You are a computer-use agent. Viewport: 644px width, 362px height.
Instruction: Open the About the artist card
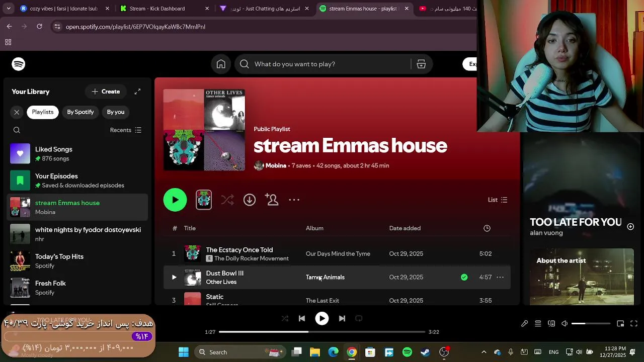[582, 276]
